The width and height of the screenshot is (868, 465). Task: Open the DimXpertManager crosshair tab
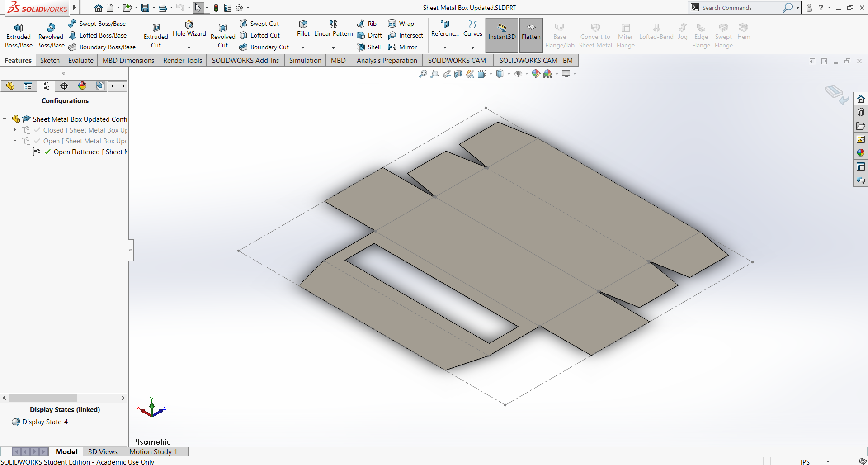[64, 86]
